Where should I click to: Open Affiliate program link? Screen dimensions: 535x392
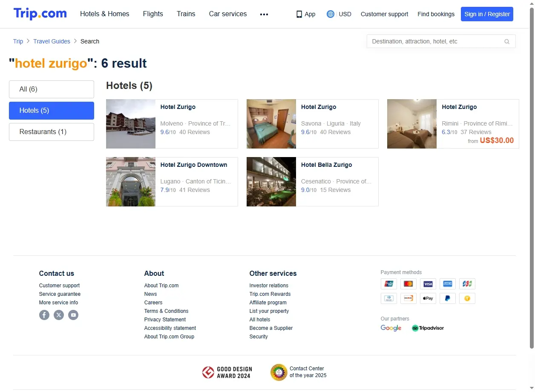pyautogui.click(x=268, y=303)
